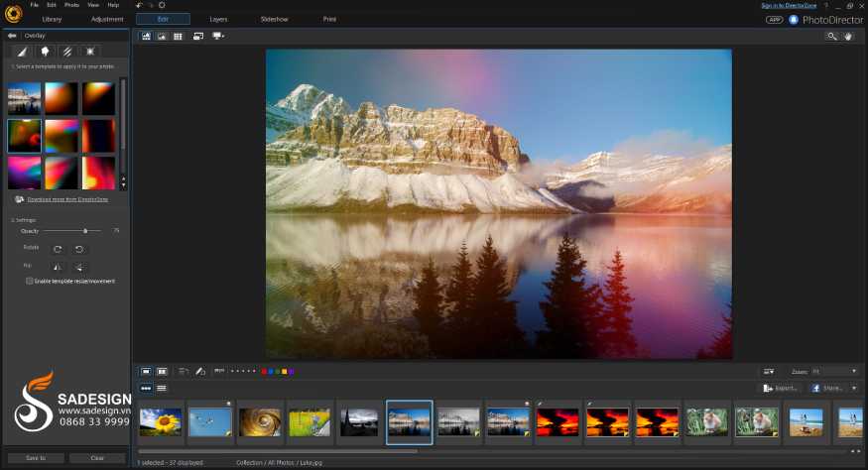Click the template list scroll up arrow
This screenshot has height=470, width=868.
(123, 178)
